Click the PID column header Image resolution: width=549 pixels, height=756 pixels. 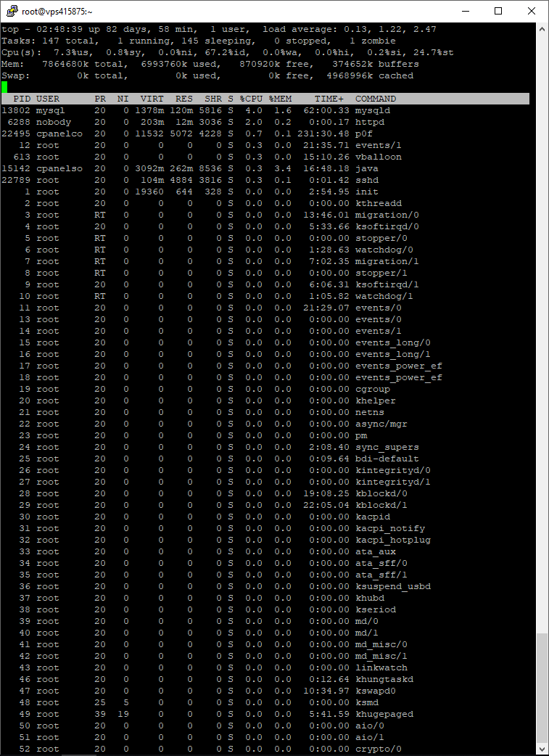(x=22, y=99)
